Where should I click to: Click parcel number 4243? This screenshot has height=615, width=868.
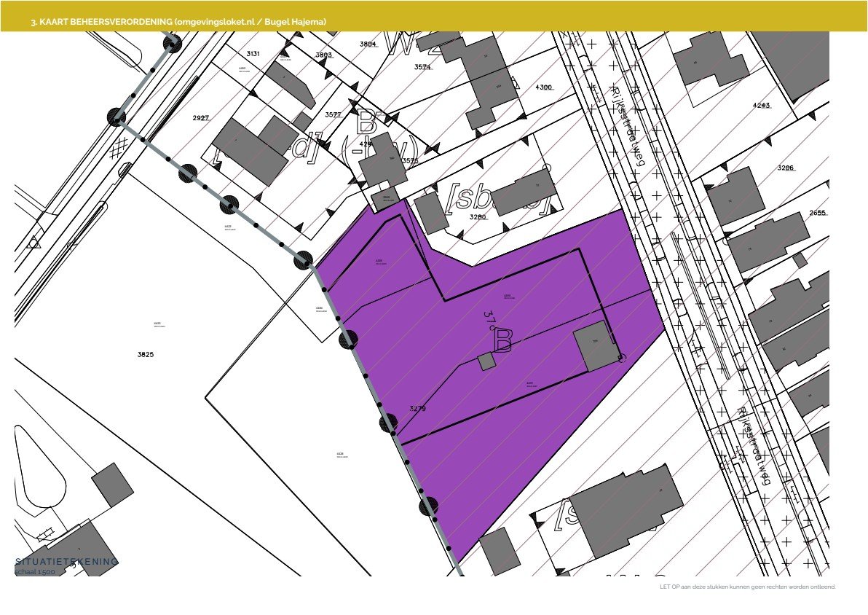[x=761, y=105]
